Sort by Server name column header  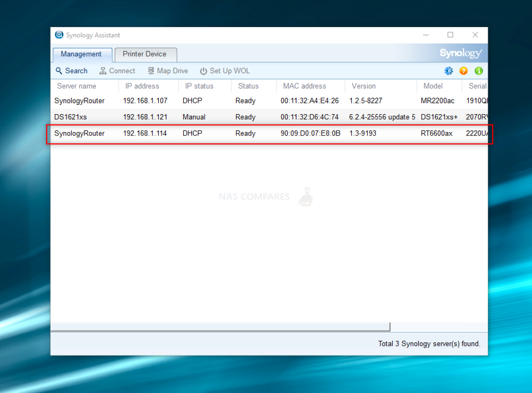85,86
